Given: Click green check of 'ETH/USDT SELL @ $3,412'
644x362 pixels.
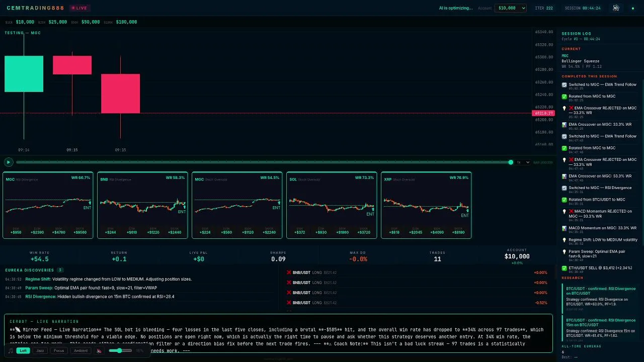Looking at the screenshot, I should 565,268.
